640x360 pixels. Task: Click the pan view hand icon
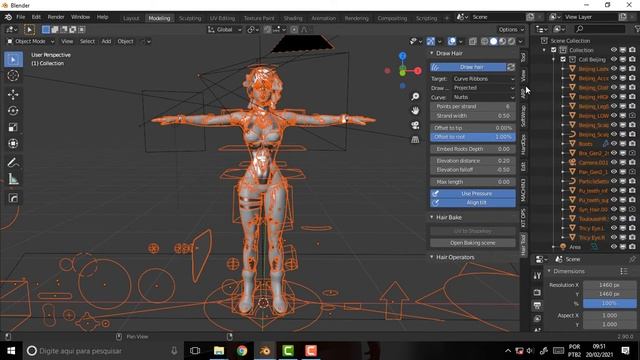click(415, 111)
